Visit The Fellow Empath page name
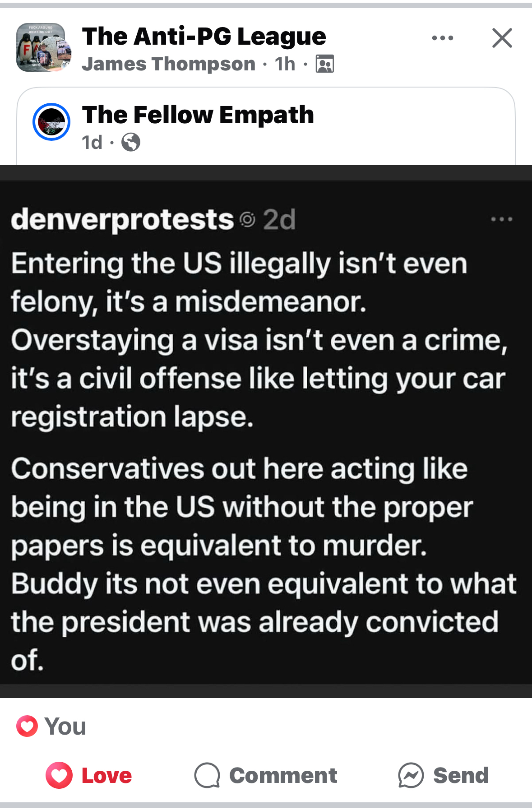The height and width of the screenshot is (810, 532). [198, 115]
